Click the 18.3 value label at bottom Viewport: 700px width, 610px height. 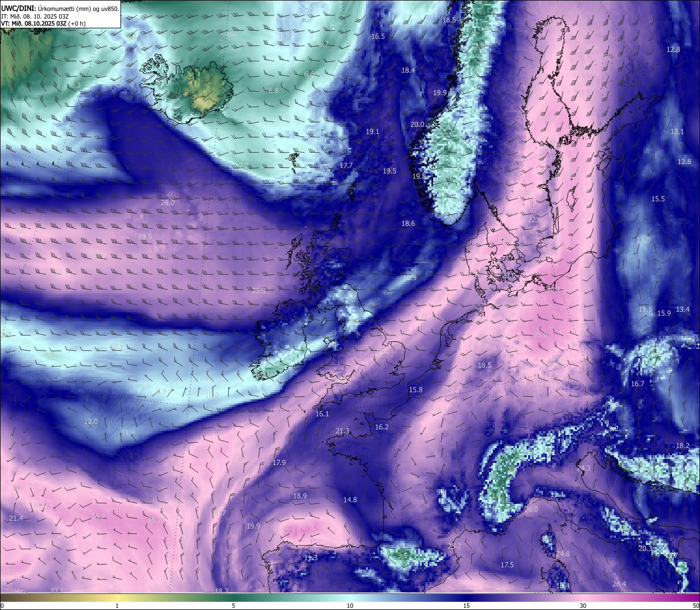[221, 591]
